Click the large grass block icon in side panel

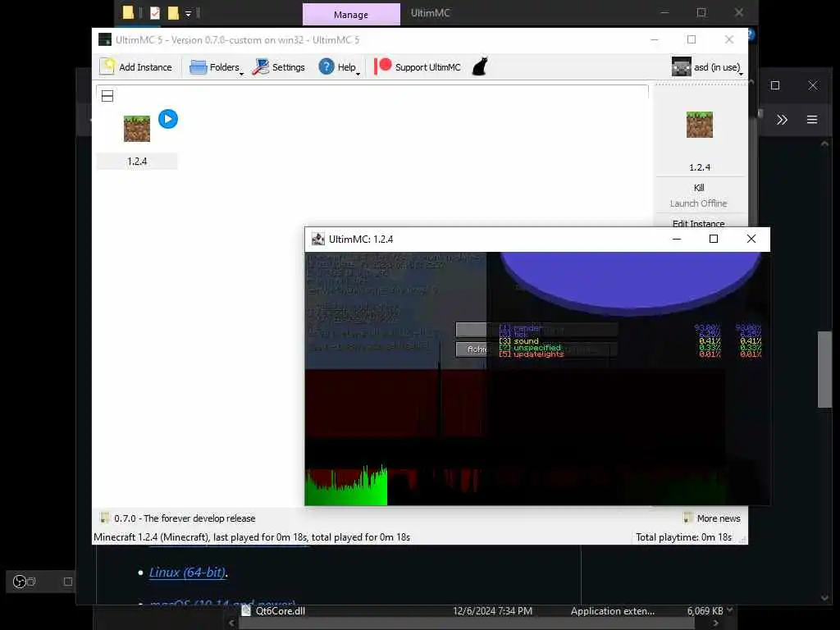pos(700,125)
